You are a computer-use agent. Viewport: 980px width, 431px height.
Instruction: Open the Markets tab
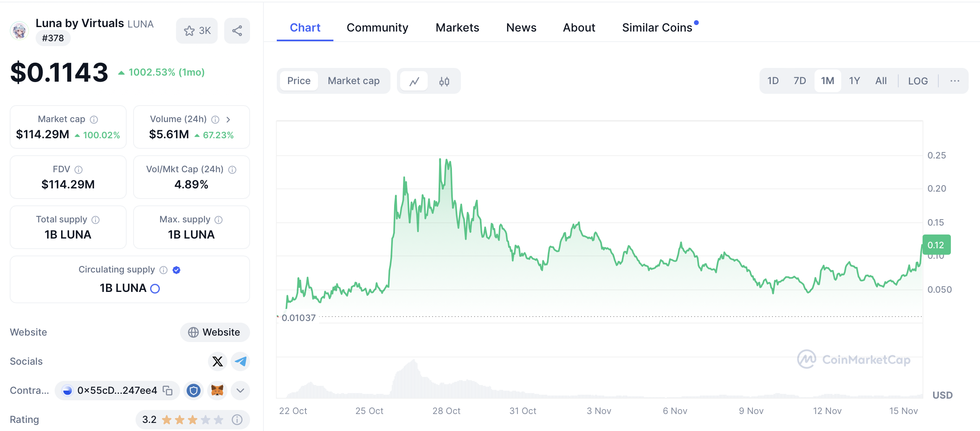click(457, 27)
